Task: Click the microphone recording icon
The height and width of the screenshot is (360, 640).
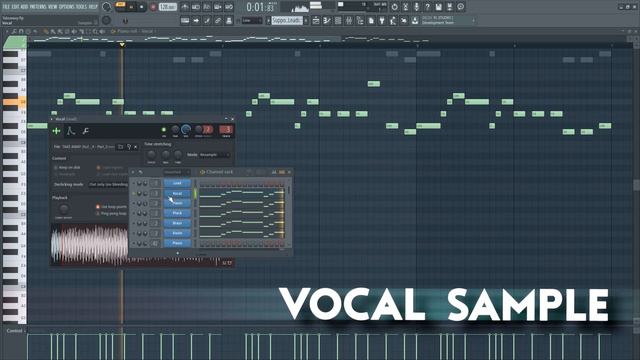Action: pos(416,7)
